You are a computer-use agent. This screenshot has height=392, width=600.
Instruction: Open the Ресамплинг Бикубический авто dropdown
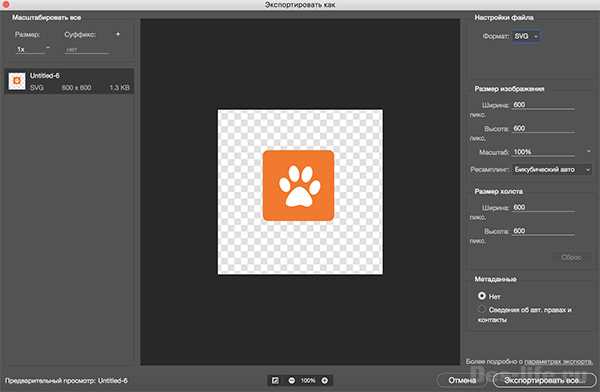coord(552,170)
